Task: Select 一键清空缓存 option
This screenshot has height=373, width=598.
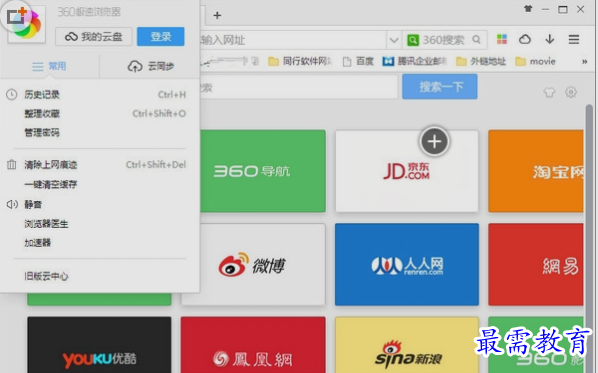Action: [x=51, y=185]
